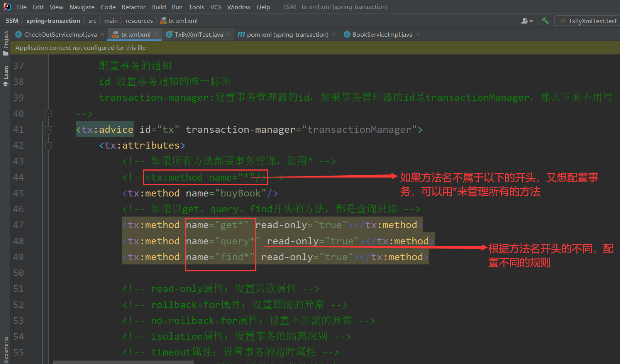Collapse comment fold marker at line 40
Screen dimensions: 620x364
coord(49,113)
